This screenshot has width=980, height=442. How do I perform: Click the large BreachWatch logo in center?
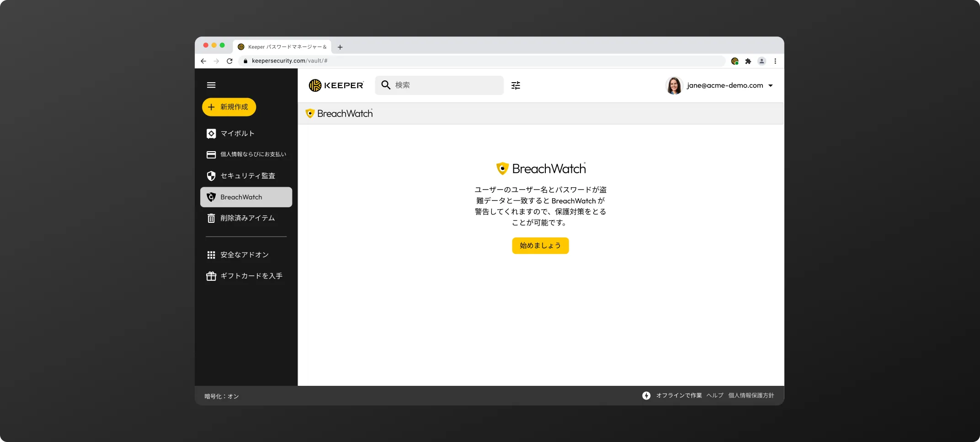(541, 168)
